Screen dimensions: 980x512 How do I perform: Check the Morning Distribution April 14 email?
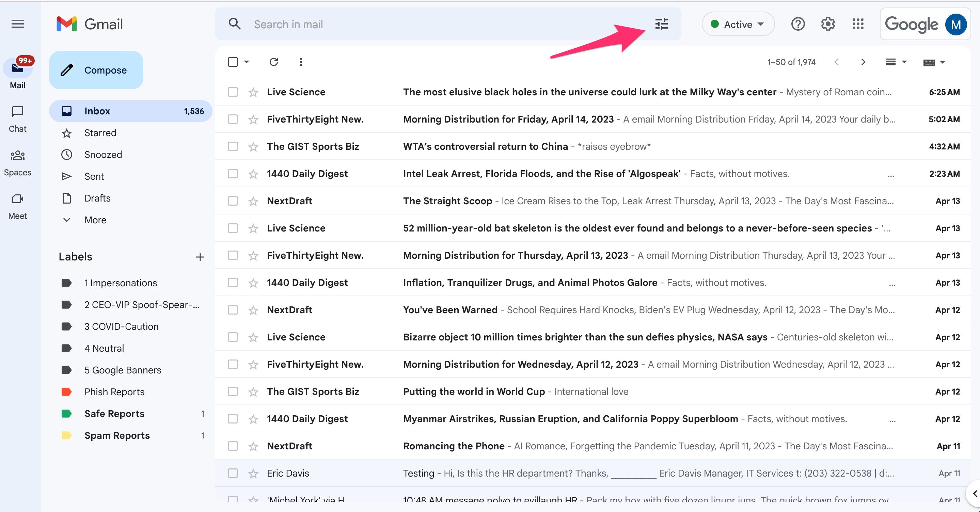(x=233, y=119)
